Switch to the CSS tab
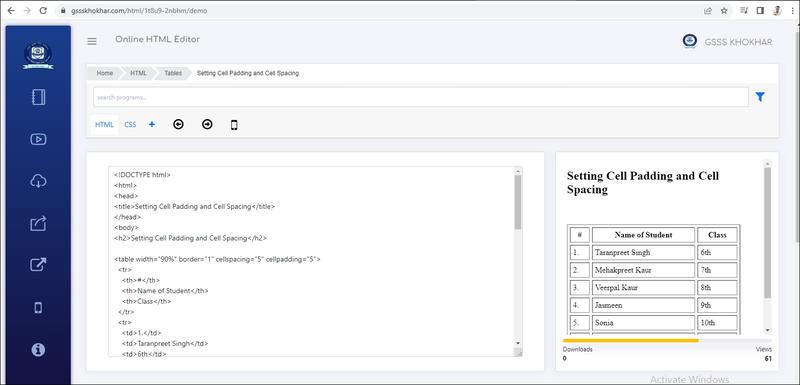The width and height of the screenshot is (800, 385). pos(131,124)
